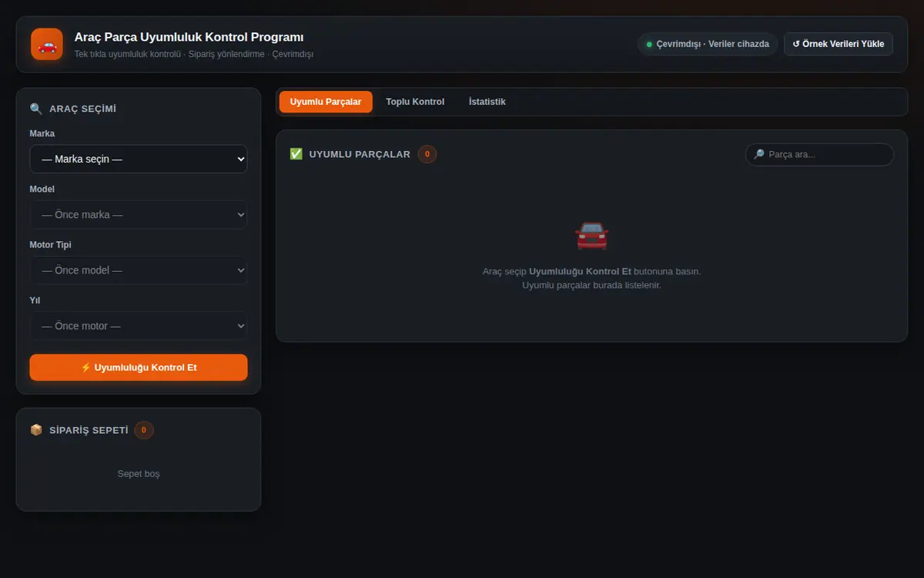924x578 pixels.
Task: Click the magnifier icon beside ARAÇ SEÇİMİ
Action: (36, 109)
